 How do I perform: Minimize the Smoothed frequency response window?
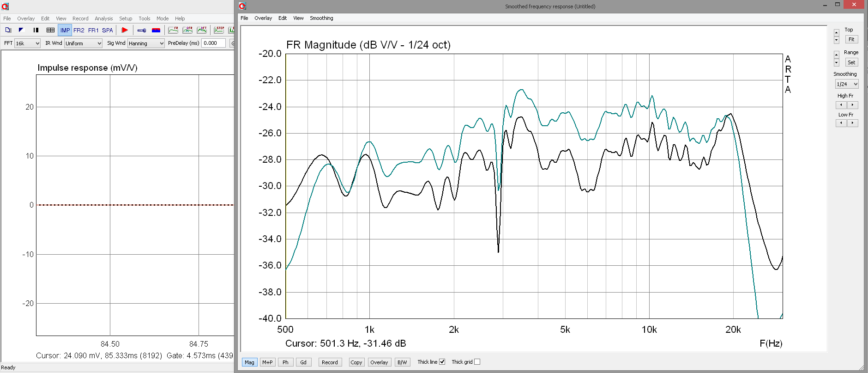tap(825, 5)
